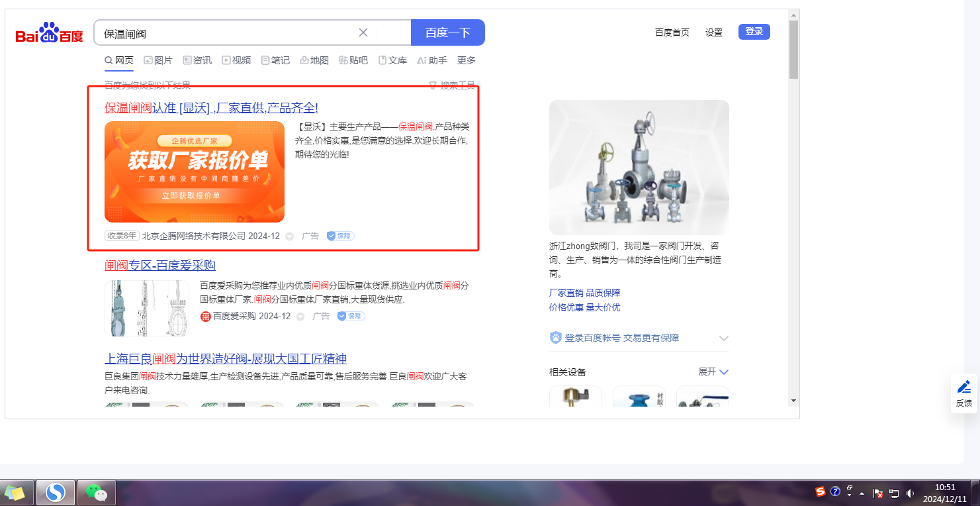980x506 pixels.
Task: Open the dropdown arrow after 北京企腾网络技术有限公司 2024-12
Action: click(x=289, y=236)
